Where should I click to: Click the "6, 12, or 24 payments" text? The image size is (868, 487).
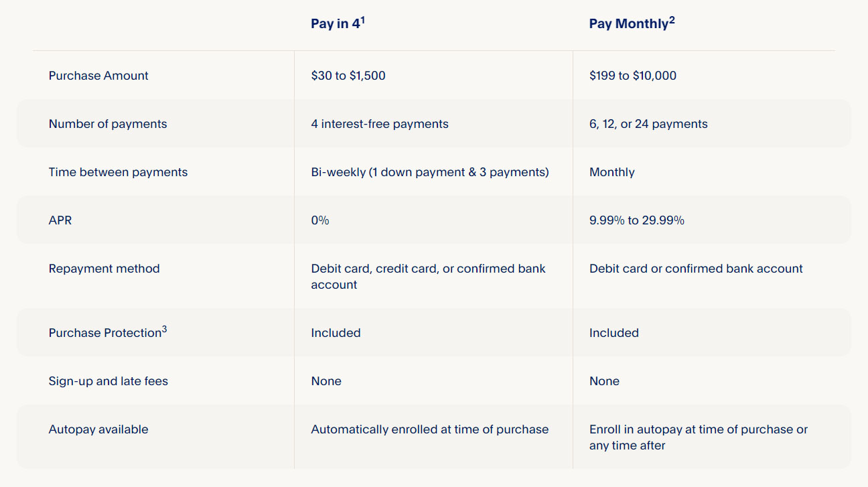[x=648, y=124]
